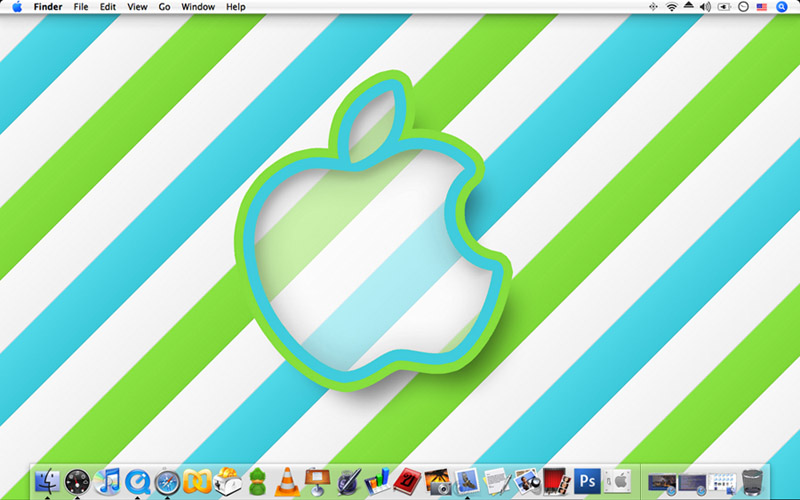Click the volume speaker icon in menu bar
Viewport: 800px width, 500px height.
click(x=705, y=7)
